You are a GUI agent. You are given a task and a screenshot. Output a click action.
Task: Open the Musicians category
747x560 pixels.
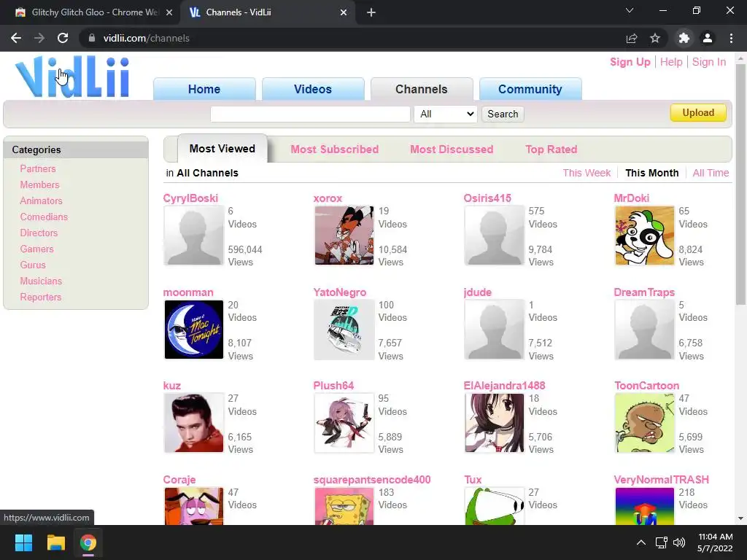coord(41,281)
